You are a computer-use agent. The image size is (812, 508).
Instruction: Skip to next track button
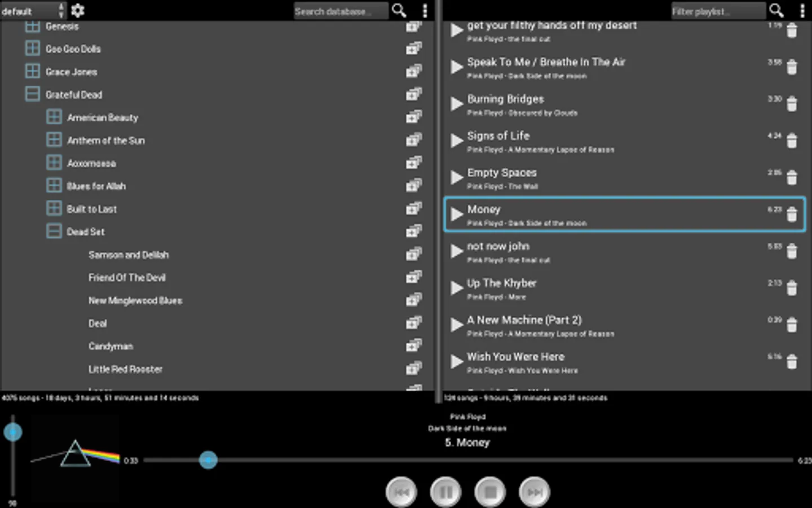[x=534, y=492]
